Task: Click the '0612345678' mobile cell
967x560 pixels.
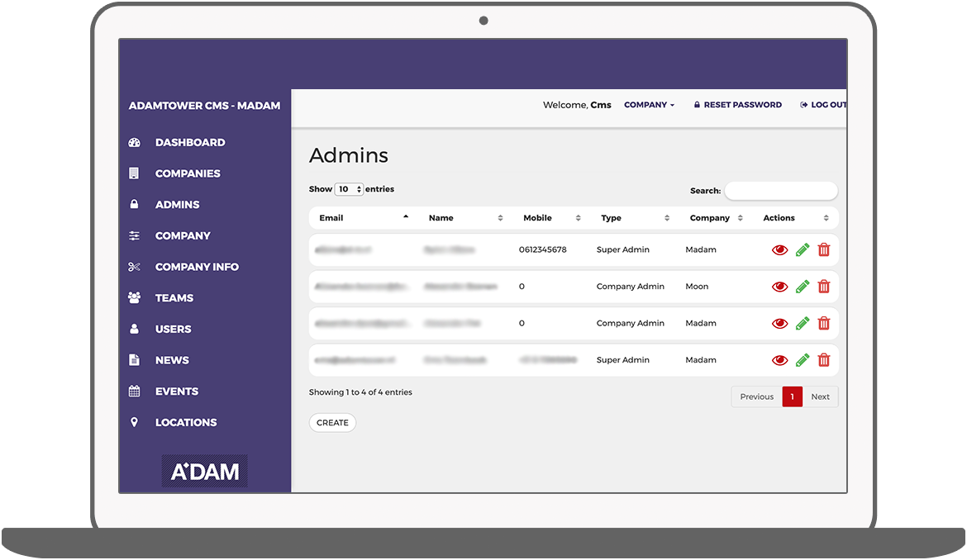Action: 543,249
